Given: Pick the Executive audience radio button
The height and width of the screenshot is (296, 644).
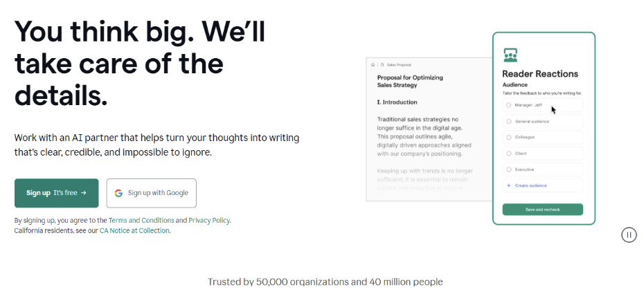Looking at the screenshot, I should [x=509, y=169].
